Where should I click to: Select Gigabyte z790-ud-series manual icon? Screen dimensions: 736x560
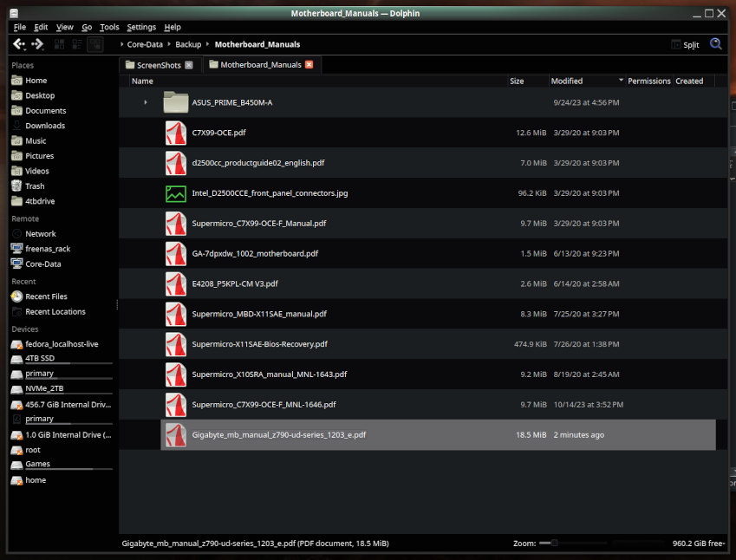click(176, 435)
